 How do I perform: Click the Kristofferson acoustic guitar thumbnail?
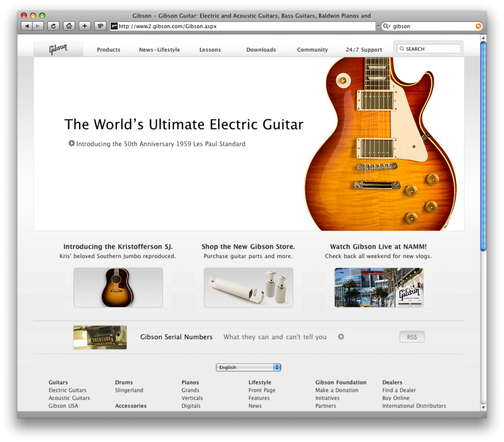pos(118,288)
